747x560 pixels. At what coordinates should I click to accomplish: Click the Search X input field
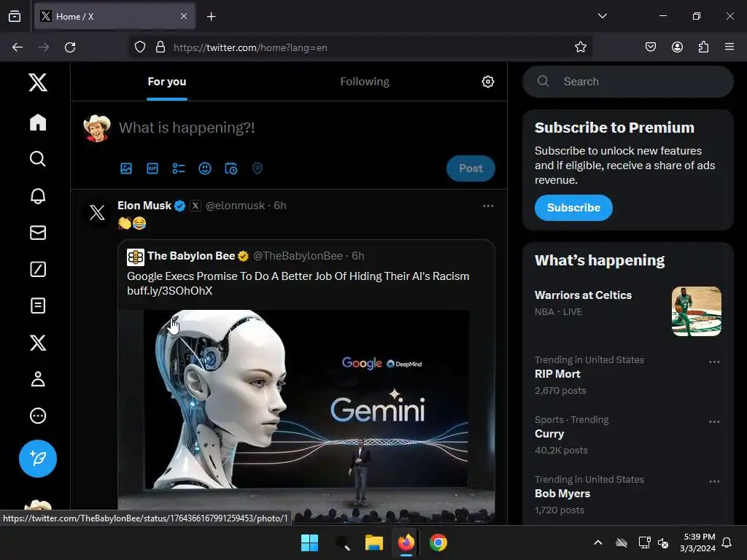pos(628,82)
